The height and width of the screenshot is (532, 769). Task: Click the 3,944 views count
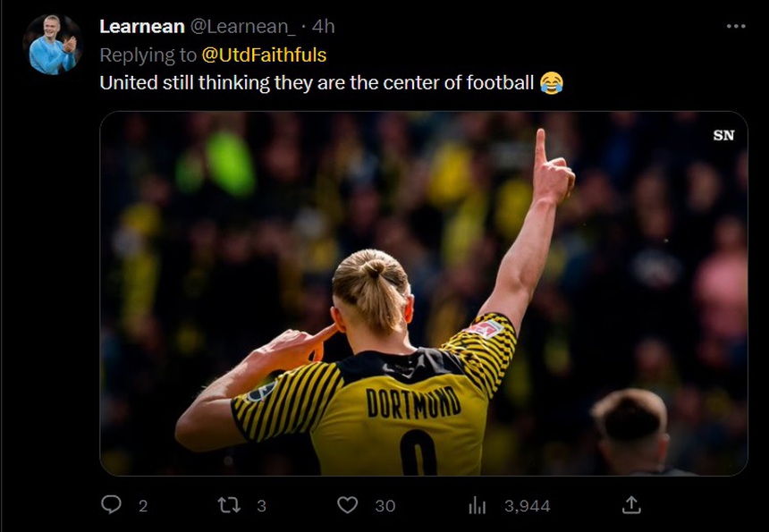528,506
